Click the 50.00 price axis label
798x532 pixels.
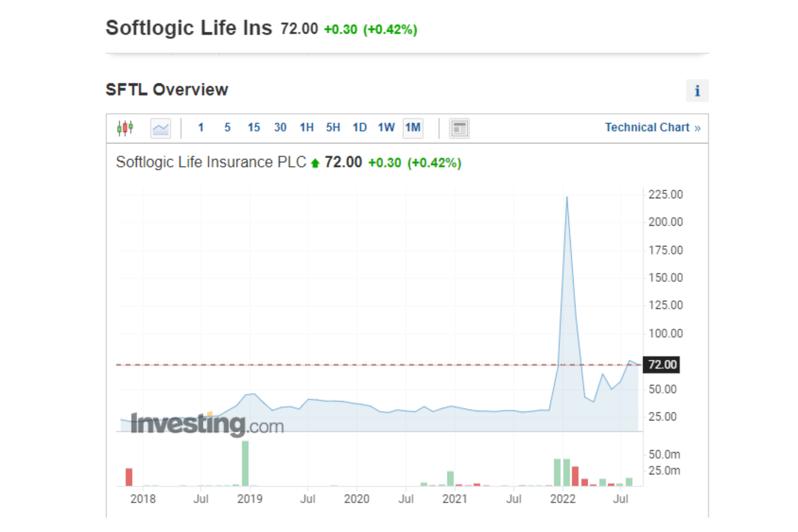point(663,389)
